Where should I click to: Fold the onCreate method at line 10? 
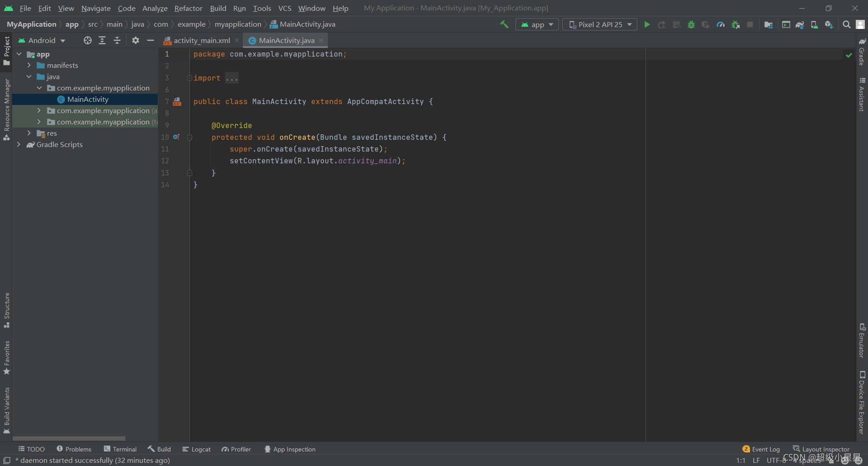click(x=189, y=137)
